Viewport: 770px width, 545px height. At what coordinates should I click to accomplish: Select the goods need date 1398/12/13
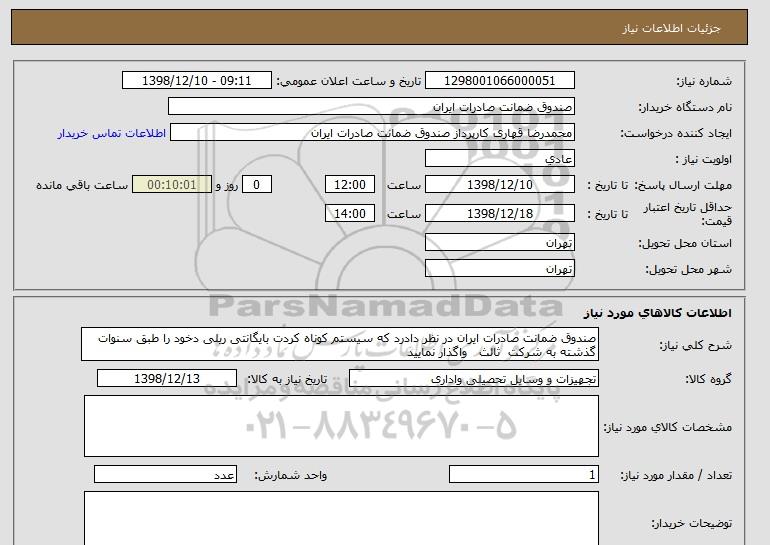167,379
